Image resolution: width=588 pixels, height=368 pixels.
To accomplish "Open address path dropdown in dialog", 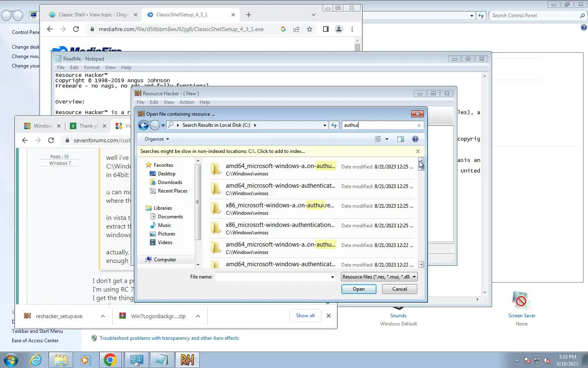I will click(325, 125).
